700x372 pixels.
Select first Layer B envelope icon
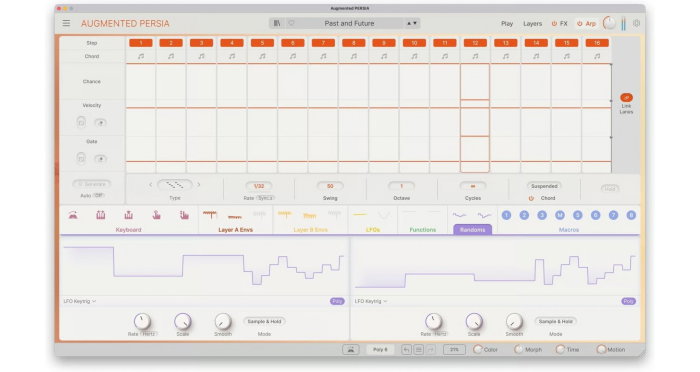click(285, 215)
